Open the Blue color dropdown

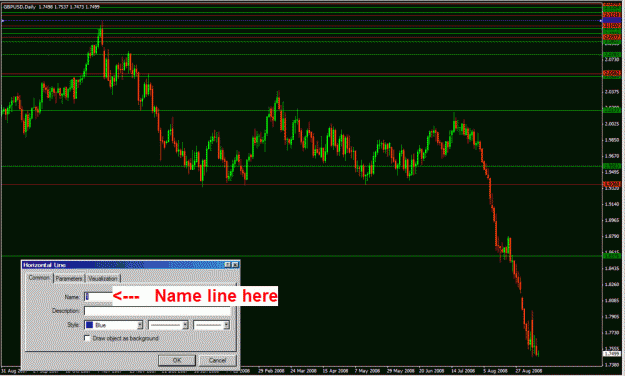(x=114, y=325)
